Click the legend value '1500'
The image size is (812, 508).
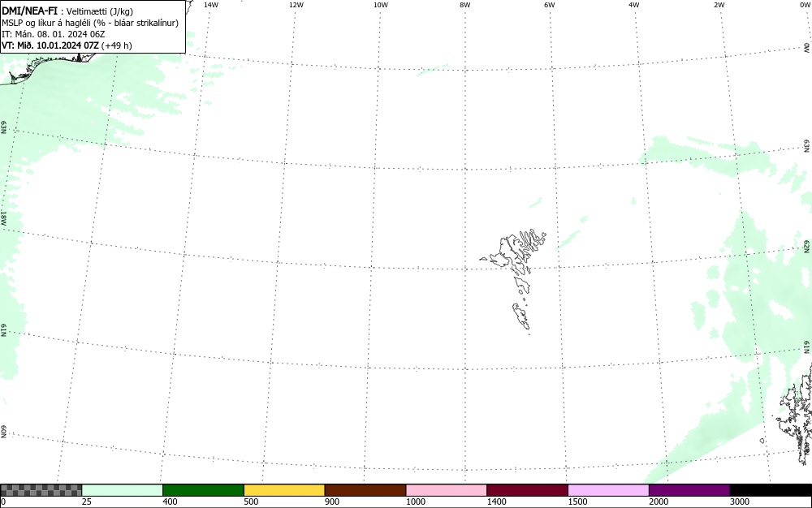(577, 502)
